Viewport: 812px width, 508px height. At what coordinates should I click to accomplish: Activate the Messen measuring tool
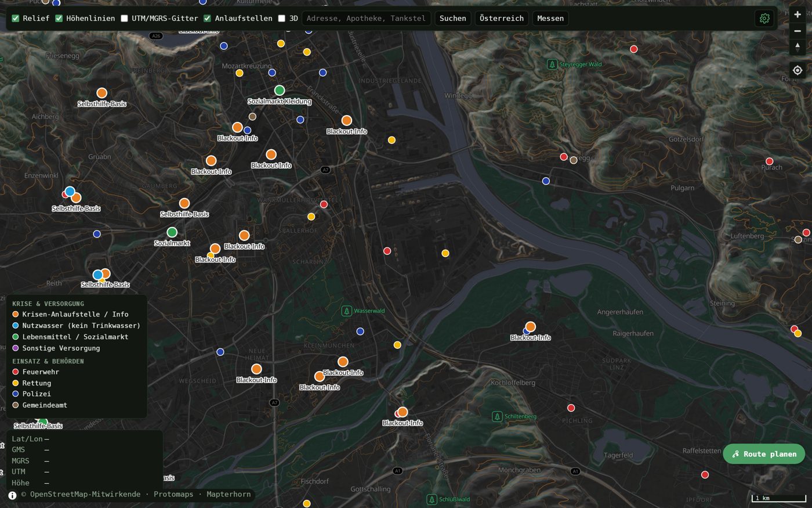[x=550, y=19]
